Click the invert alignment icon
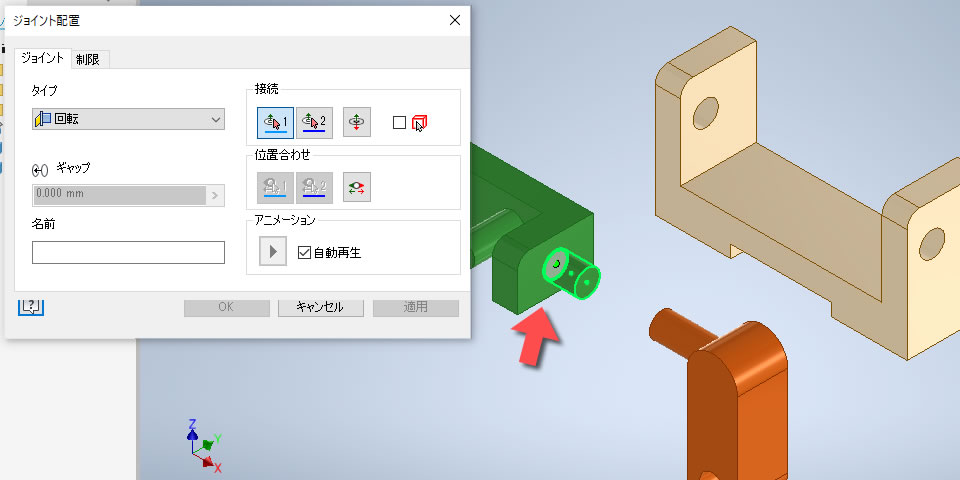960x480 pixels. pos(357,187)
